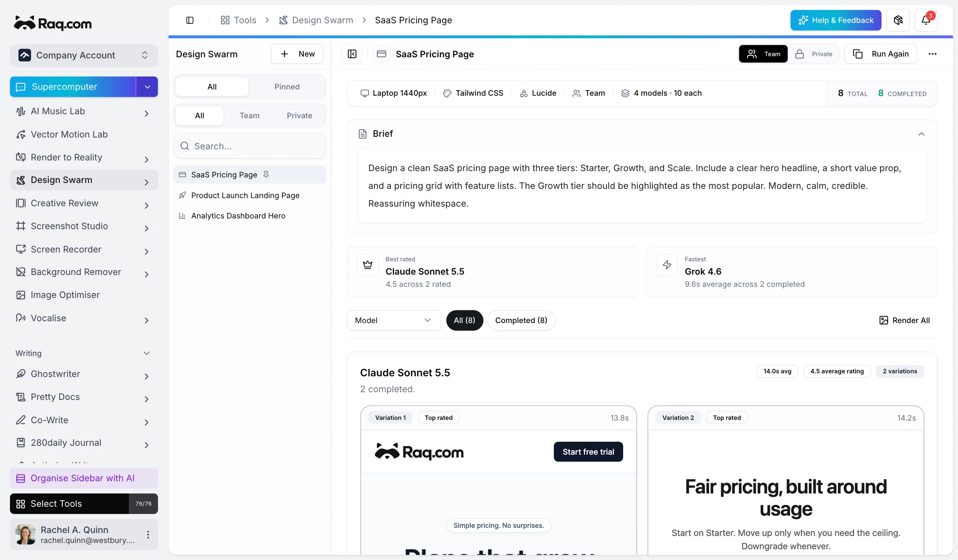
Task: Filter runs by Completed (8)
Action: tap(521, 320)
